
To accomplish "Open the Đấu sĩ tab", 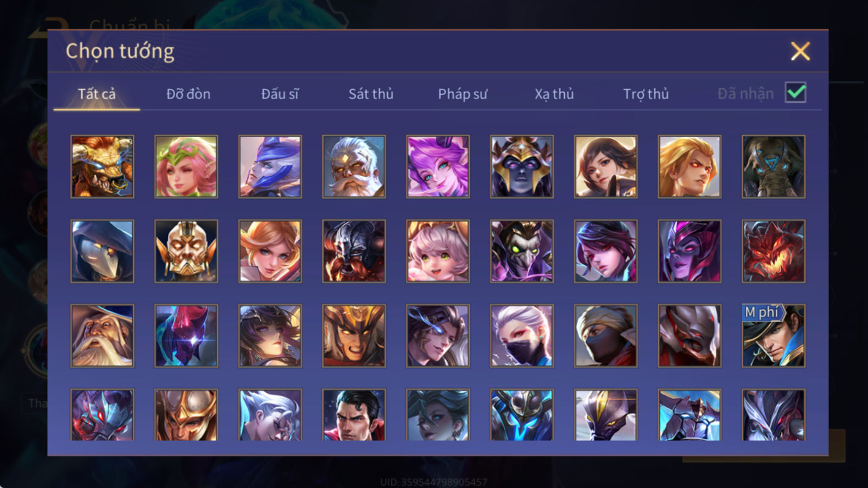I will coord(280,94).
